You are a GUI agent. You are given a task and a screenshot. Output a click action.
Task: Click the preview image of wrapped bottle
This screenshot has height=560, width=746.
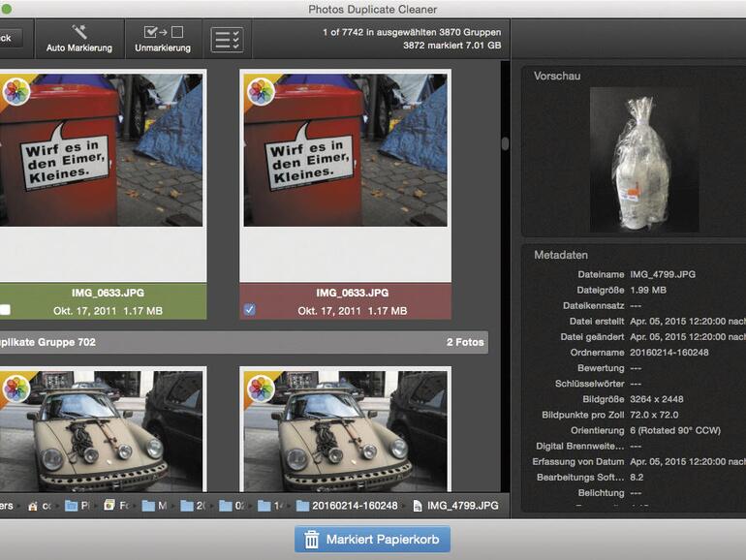pos(643,160)
